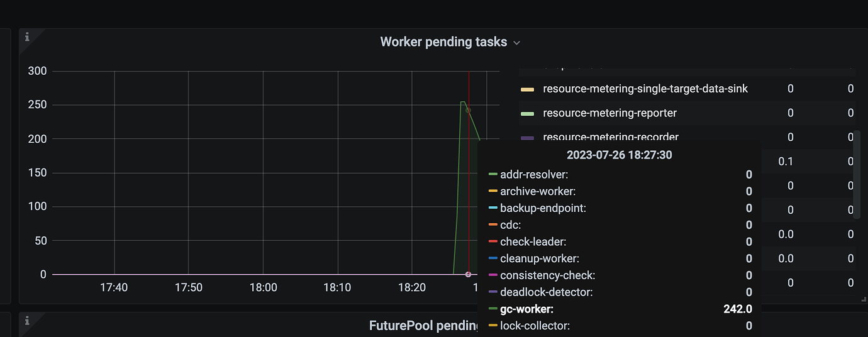Viewport: 868px width, 337px height.
Task: Click the 17:40 label on the time axis
Action: coord(114,287)
